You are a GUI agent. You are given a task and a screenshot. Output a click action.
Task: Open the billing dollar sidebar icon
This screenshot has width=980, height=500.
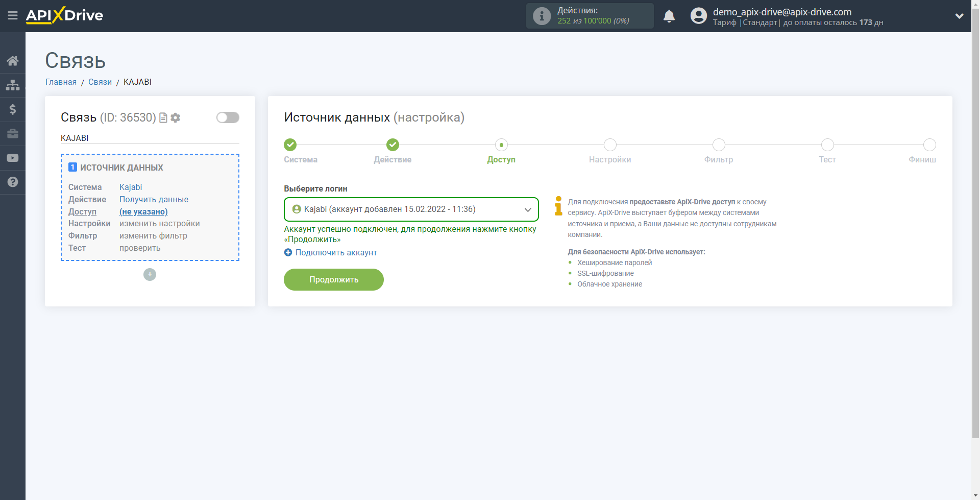[x=13, y=109]
